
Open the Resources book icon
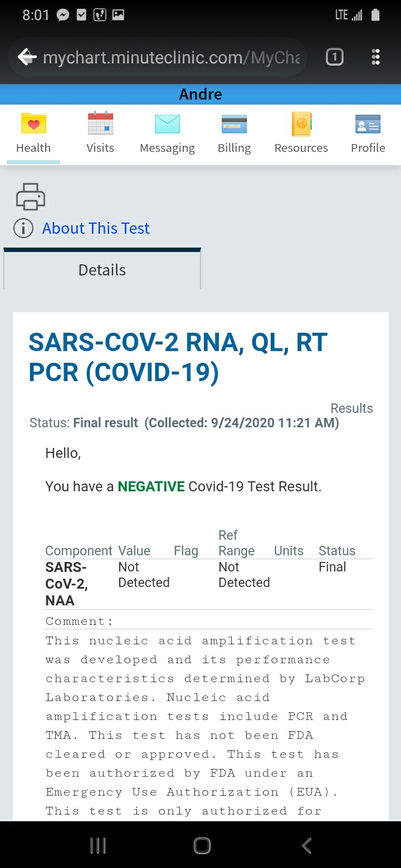click(301, 124)
